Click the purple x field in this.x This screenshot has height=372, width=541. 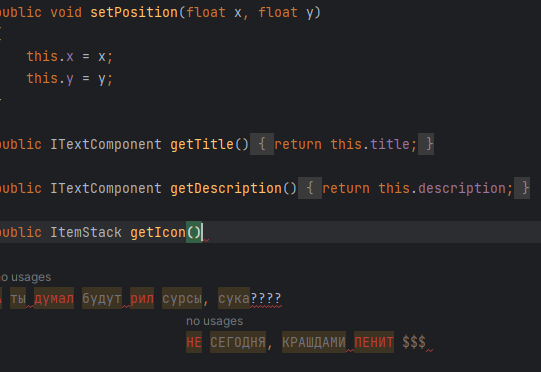[70, 56]
